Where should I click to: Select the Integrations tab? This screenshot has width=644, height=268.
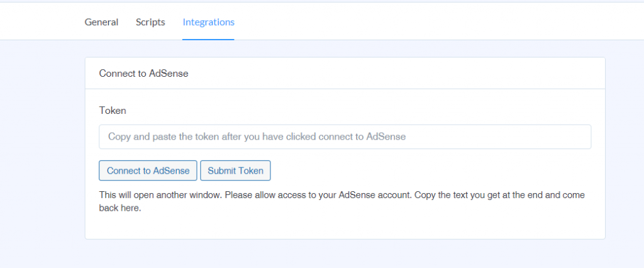(x=209, y=22)
